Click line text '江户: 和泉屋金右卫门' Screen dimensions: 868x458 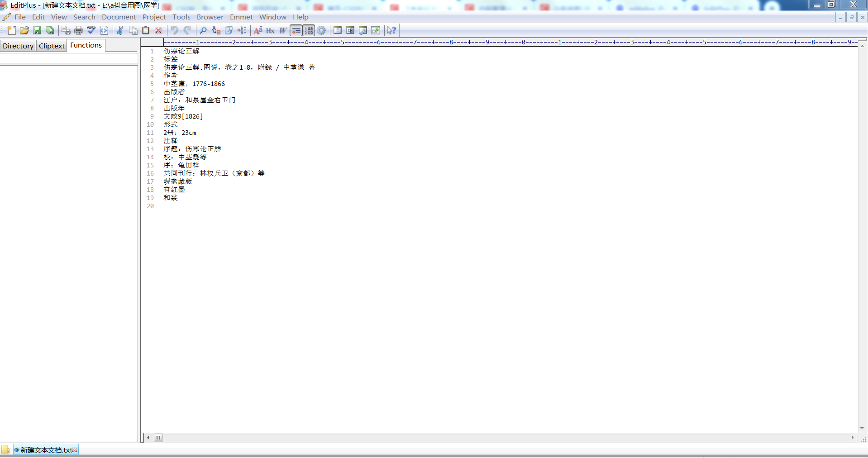(x=200, y=100)
